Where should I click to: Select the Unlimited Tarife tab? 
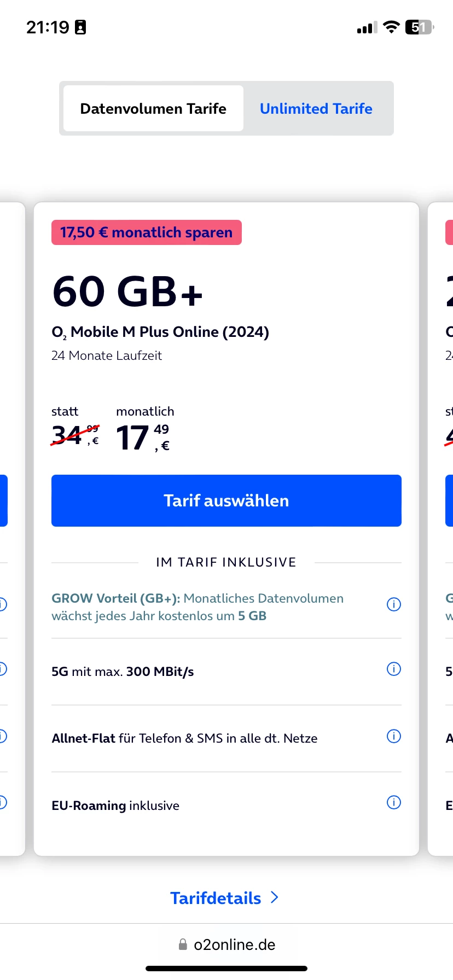click(x=316, y=108)
